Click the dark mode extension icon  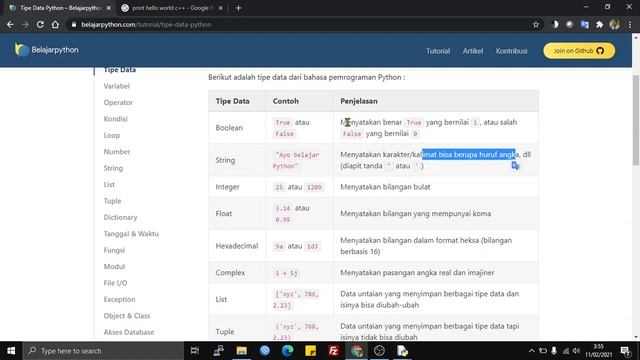pos(555,24)
